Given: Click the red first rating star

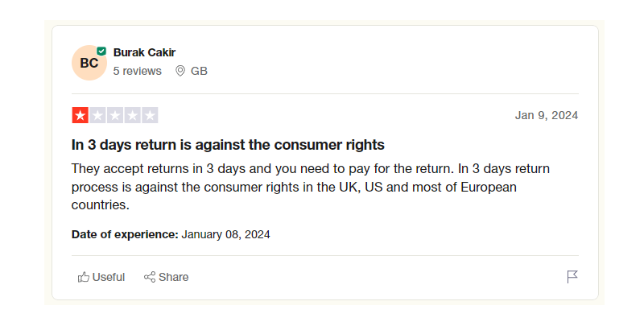Looking at the screenshot, I should (80, 115).
